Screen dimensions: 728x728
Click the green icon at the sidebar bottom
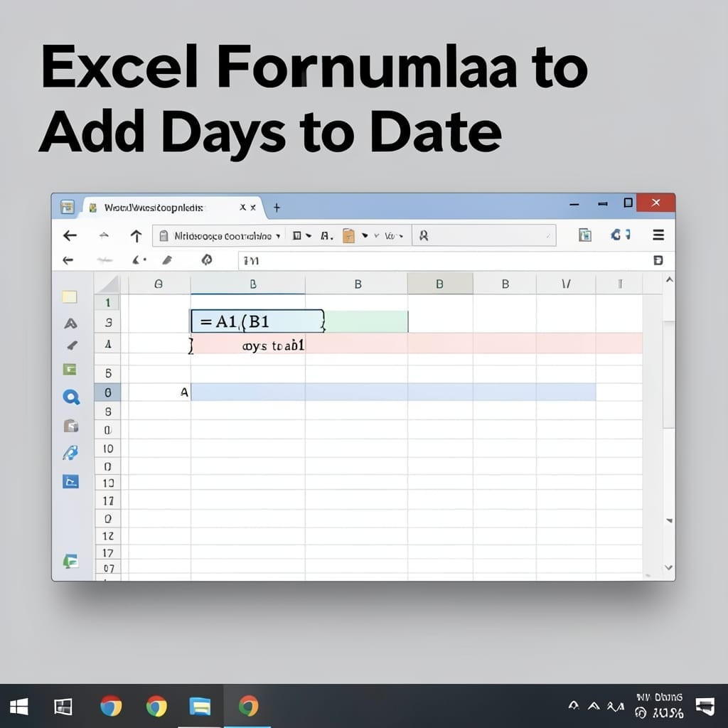pyautogui.click(x=70, y=562)
